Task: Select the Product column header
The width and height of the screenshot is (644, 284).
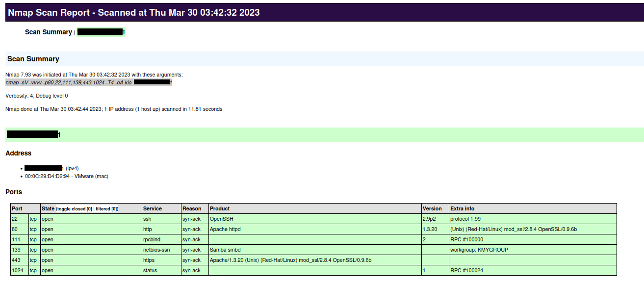Action: tap(220, 208)
